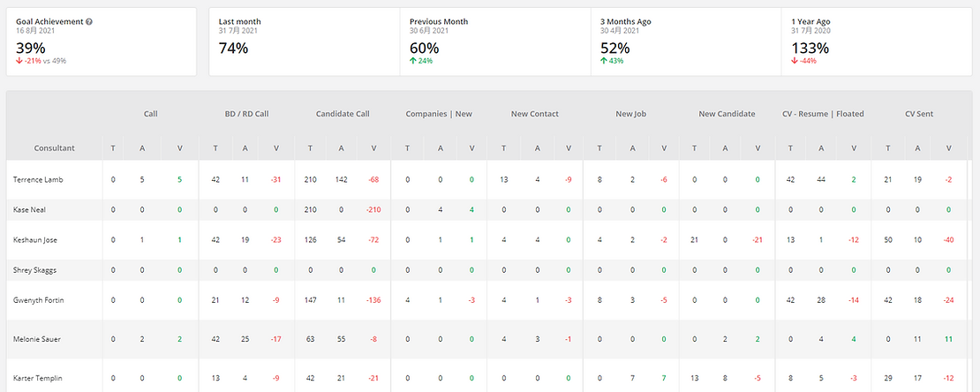The height and width of the screenshot is (392, 980).
Task: Click the red down arrow beside -44%
Action: tap(795, 61)
